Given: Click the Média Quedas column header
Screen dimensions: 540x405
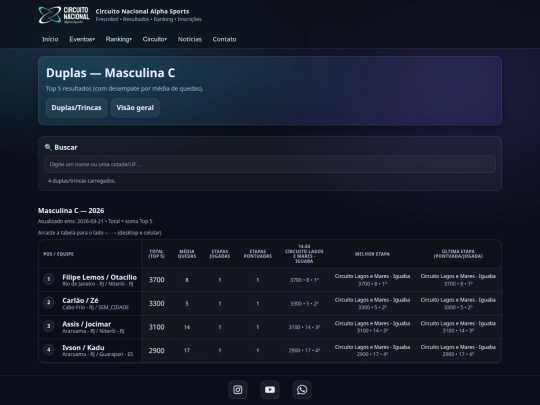Looking at the screenshot, I should (x=187, y=254).
